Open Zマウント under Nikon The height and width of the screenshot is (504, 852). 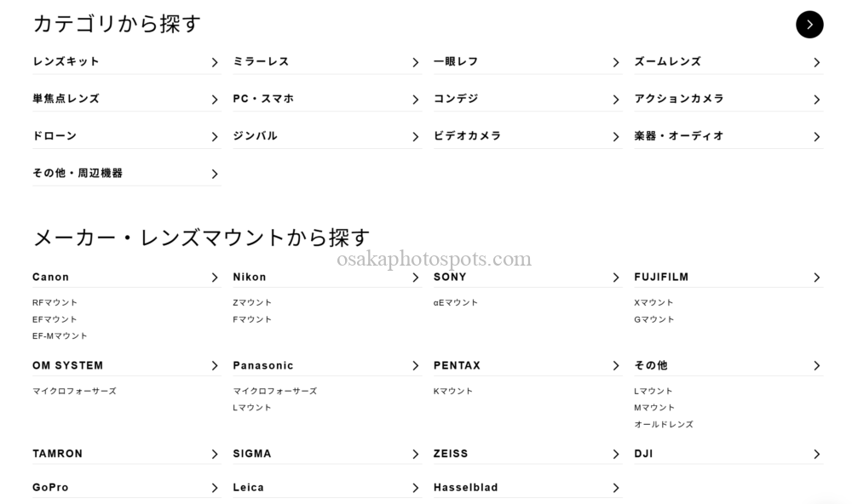click(x=252, y=302)
